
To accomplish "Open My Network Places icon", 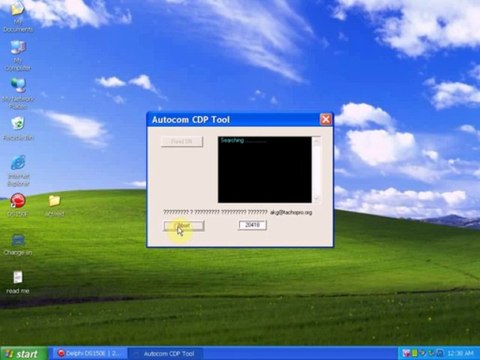I will coord(18,93).
